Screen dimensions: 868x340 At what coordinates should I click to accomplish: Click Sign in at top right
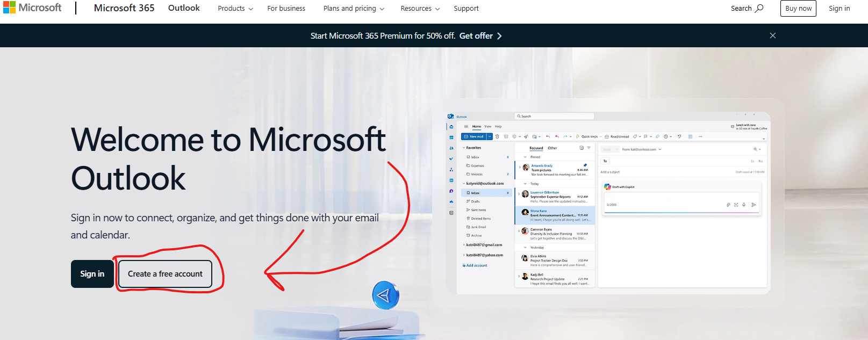pyautogui.click(x=839, y=8)
